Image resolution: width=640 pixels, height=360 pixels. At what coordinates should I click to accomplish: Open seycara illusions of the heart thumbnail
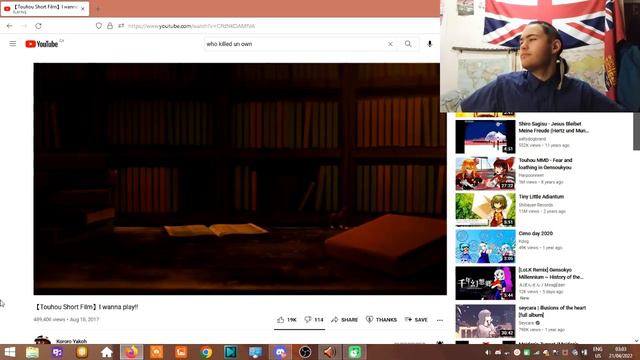click(x=485, y=321)
